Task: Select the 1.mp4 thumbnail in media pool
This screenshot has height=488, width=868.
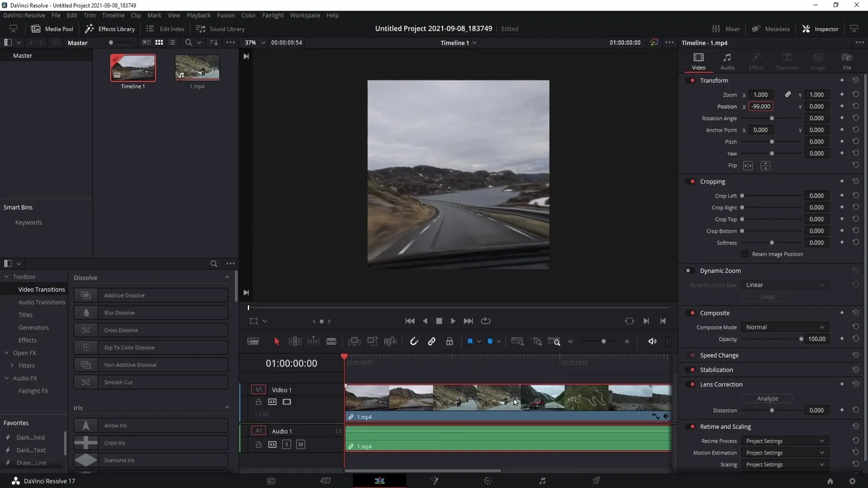Action: [x=197, y=67]
